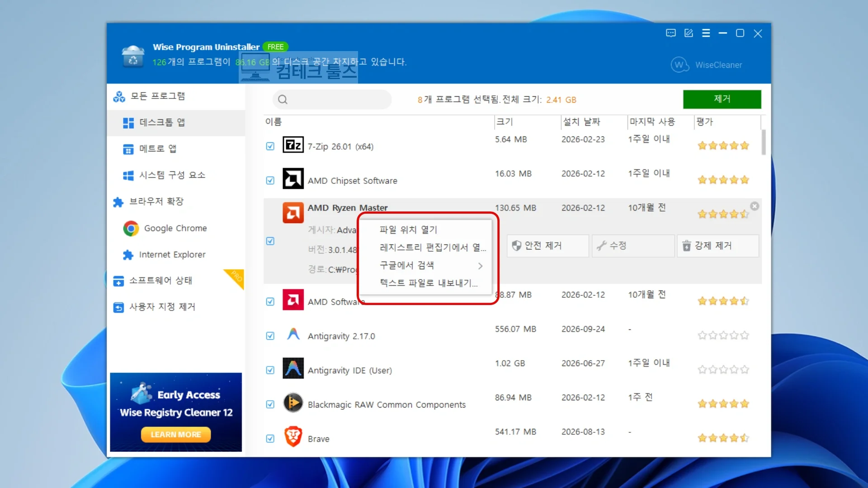This screenshot has width=868, height=488.
Task: Rate AMD Ryzen Master using its stars
Action: (723, 214)
